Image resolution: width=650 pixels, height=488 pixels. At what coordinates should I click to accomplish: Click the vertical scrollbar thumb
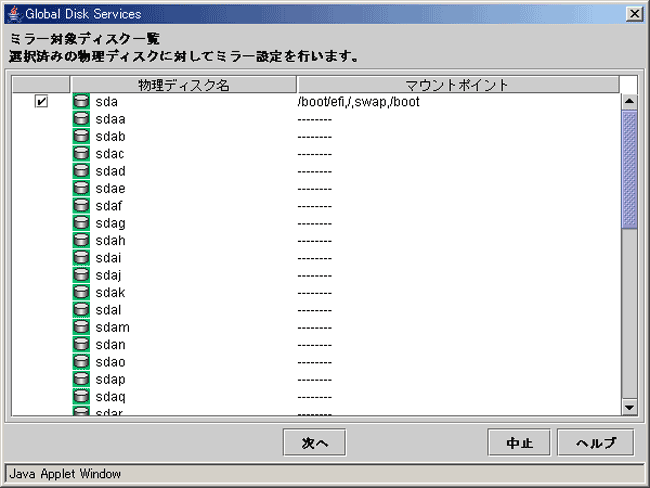(629, 169)
